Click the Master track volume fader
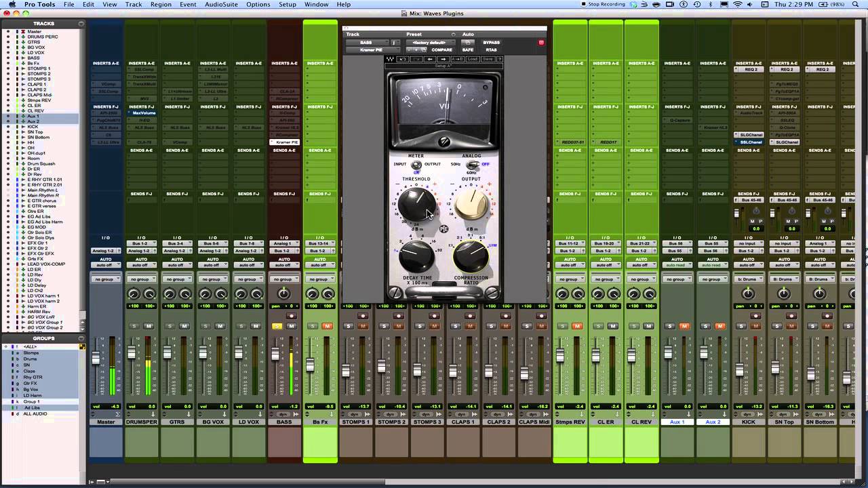868x488 pixels. pyautogui.click(x=96, y=359)
